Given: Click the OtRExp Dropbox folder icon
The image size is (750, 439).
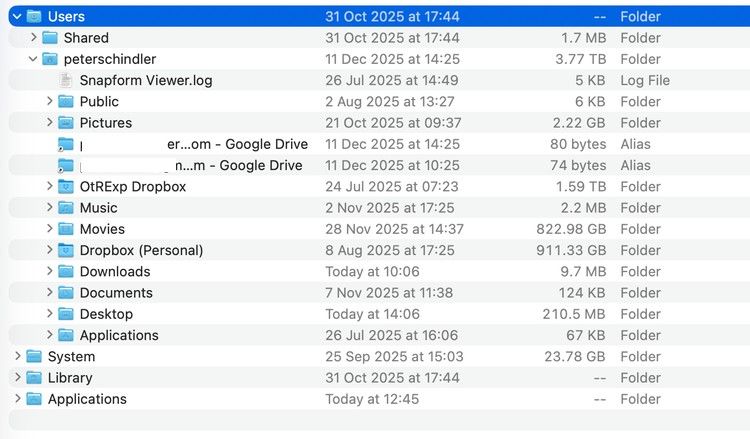Looking at the screenshot, I should pyautogui.click(x=66, y=187).
